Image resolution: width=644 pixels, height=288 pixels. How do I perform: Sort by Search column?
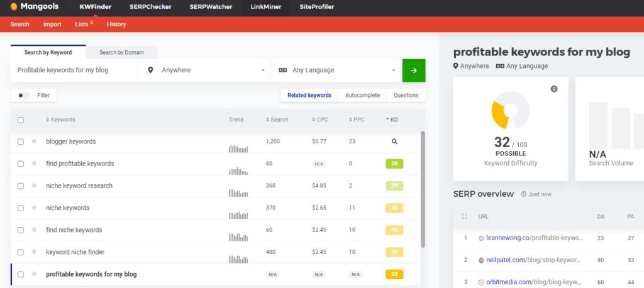[277, 120]
